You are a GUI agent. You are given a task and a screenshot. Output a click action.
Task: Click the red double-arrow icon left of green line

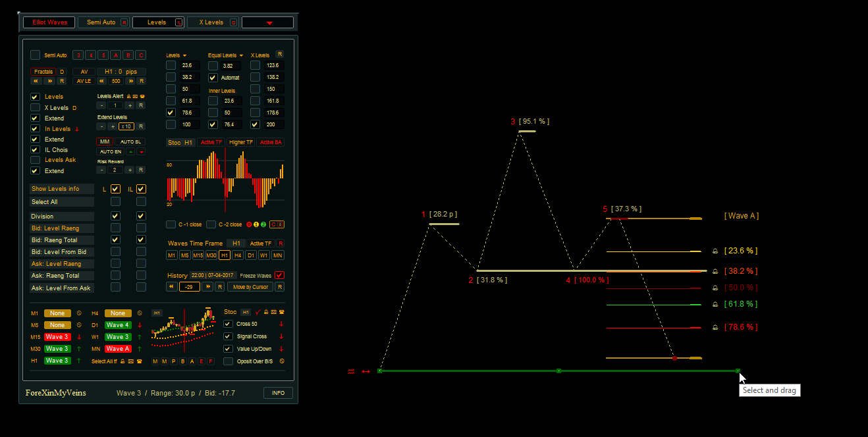[366, 372]
